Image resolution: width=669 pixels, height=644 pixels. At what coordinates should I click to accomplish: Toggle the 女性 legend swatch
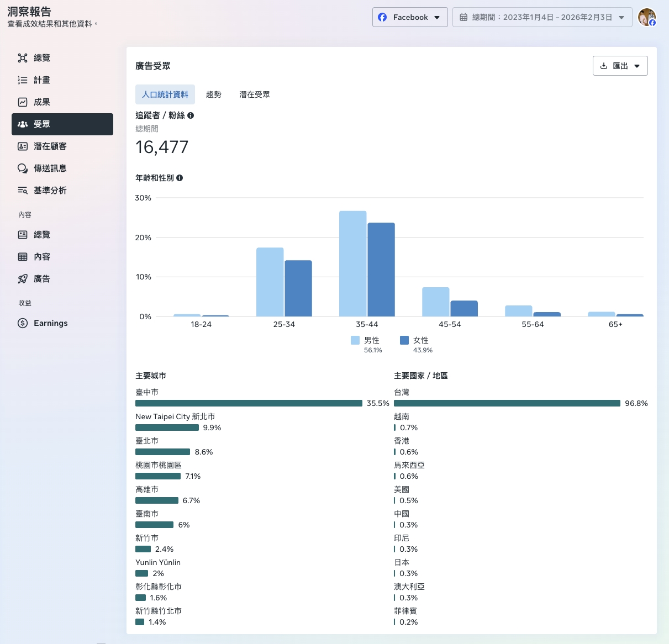(404, 340)
